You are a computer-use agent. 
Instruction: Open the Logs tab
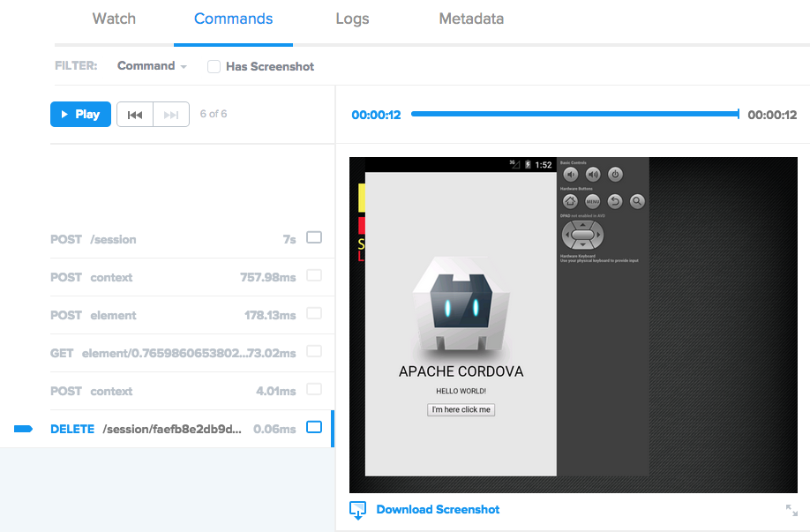(x=352, y=19)
